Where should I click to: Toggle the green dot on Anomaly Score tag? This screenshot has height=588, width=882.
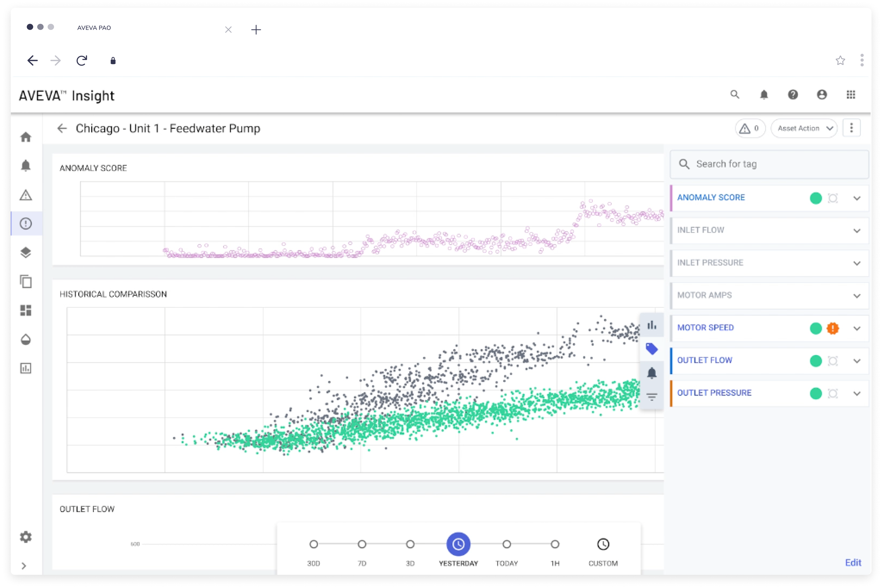point(816,198)
